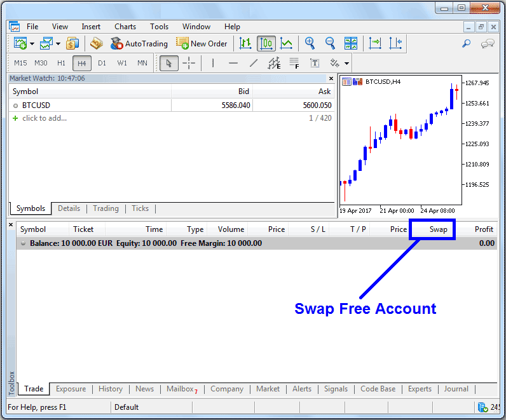Select the crosshair tool

coord(189,64)
